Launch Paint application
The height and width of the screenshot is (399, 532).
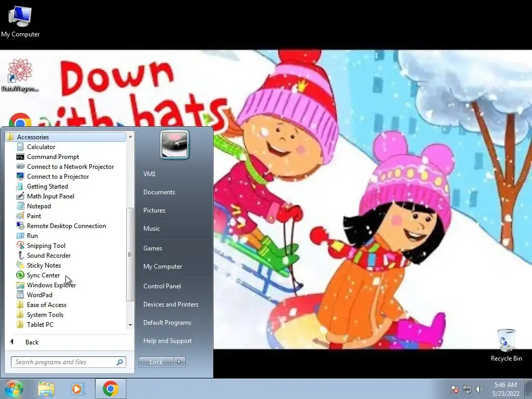(34, 216)
